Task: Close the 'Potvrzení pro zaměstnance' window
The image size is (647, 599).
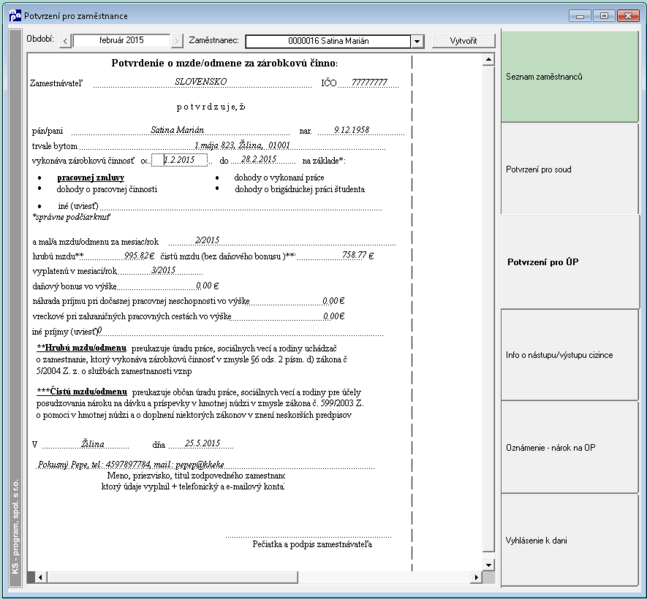Action: (x=628, y=16)
